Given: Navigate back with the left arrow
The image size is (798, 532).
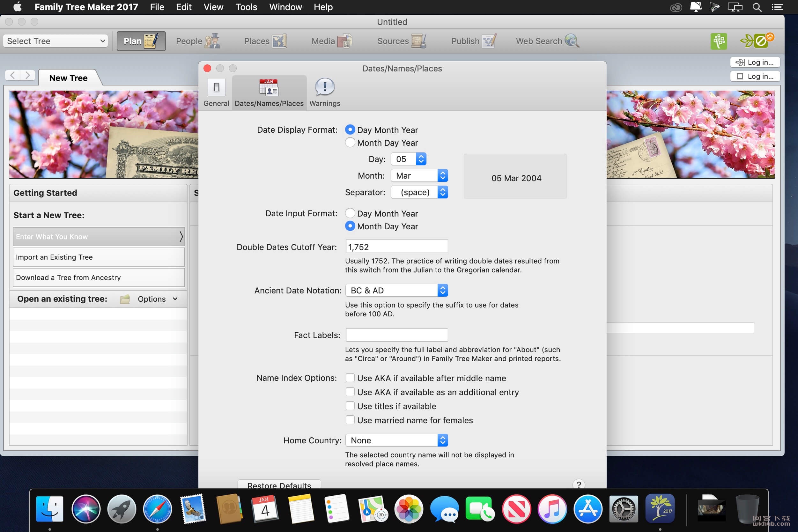Looking at the screenshot, I should [12, 75].
